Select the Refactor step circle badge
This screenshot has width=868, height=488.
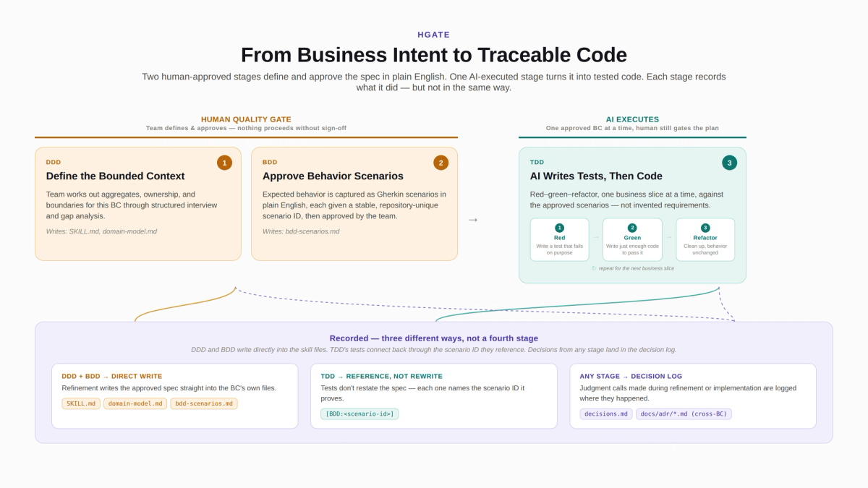coord(705,228)
